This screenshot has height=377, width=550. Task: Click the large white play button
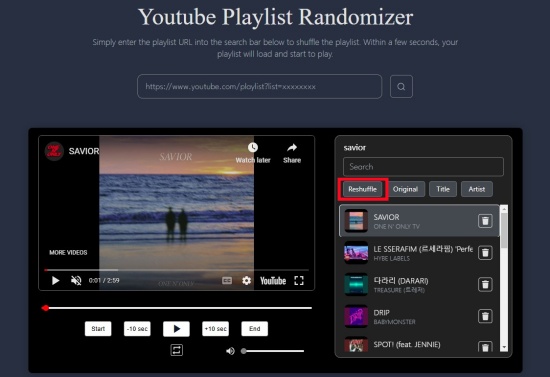pos(176,329)
